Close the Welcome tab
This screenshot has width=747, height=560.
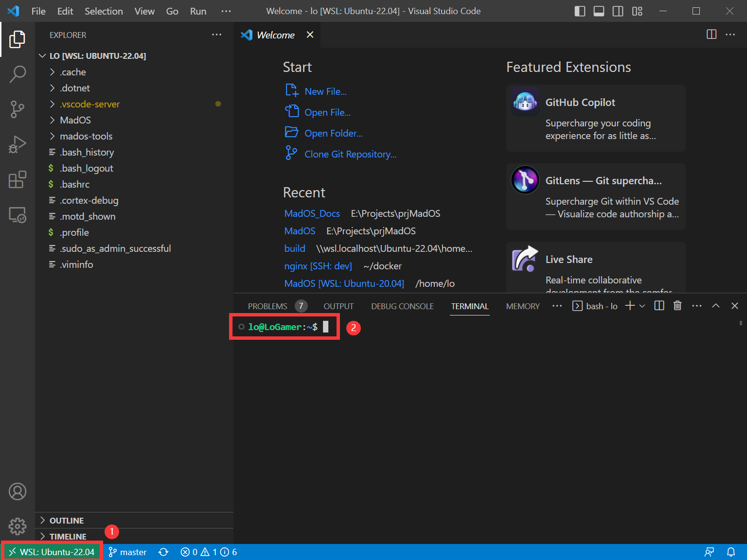310,35
